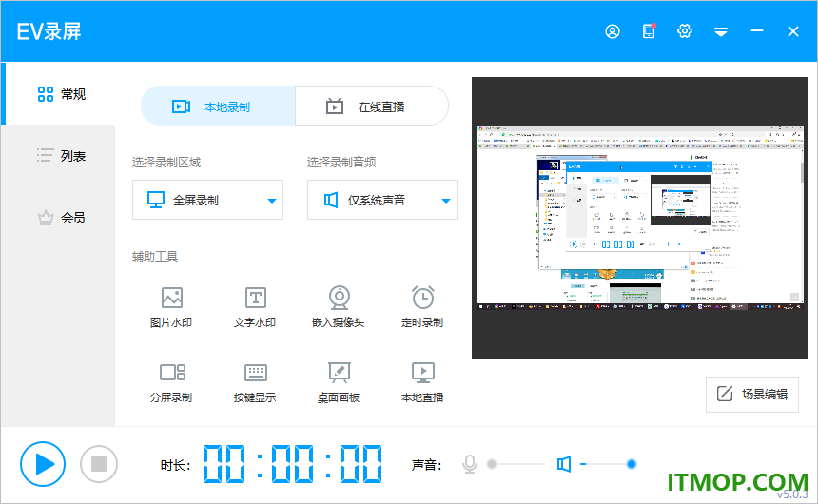This screenshot has width=818, height=504.
Task: Open the 会员 sidebar tab
Action: point(61,218)
